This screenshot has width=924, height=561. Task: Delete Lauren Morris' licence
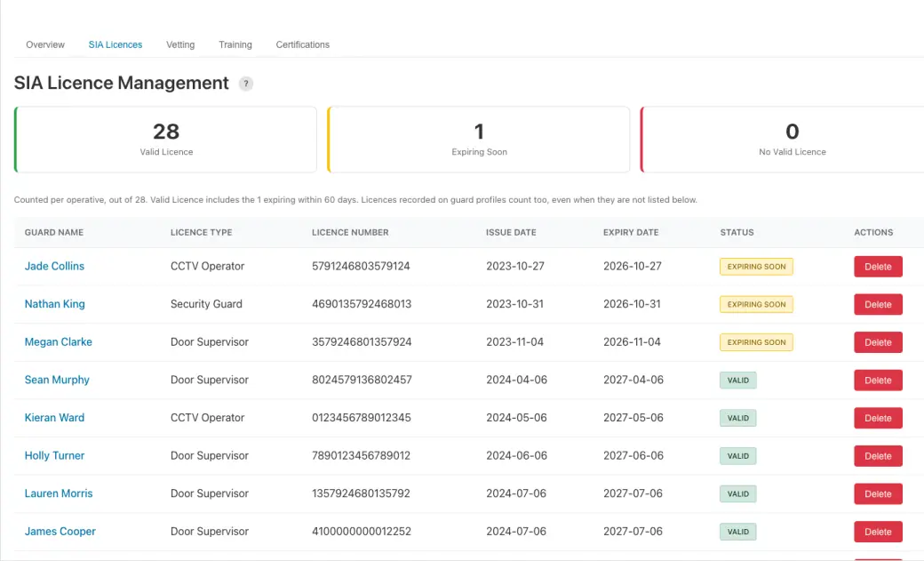pos(878,493)
